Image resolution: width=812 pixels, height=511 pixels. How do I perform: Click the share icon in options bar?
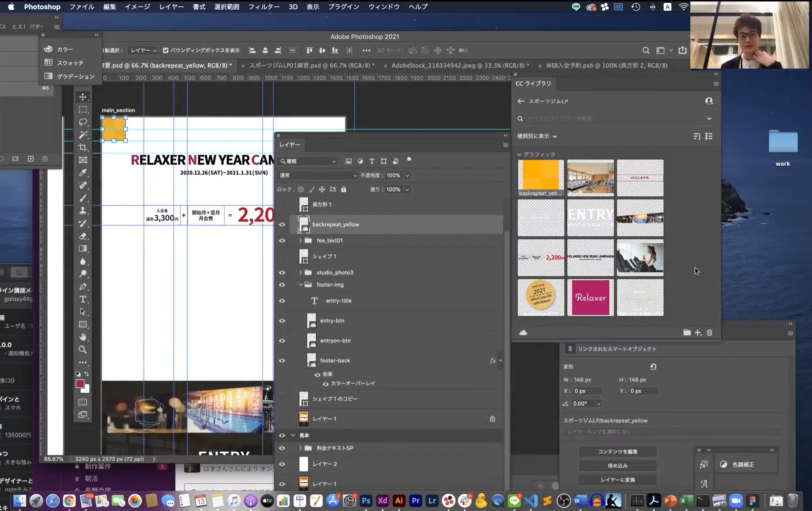pyautogui.click(x=682, y=50)
